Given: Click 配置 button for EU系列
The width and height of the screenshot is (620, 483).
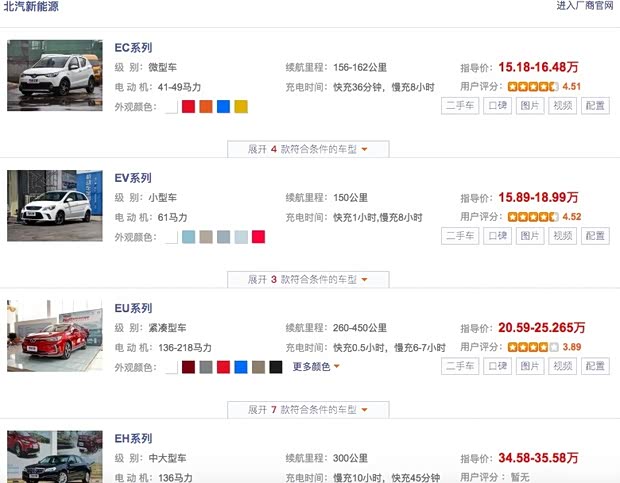Looking at the screenshot, I should click(x=595, y=366).
